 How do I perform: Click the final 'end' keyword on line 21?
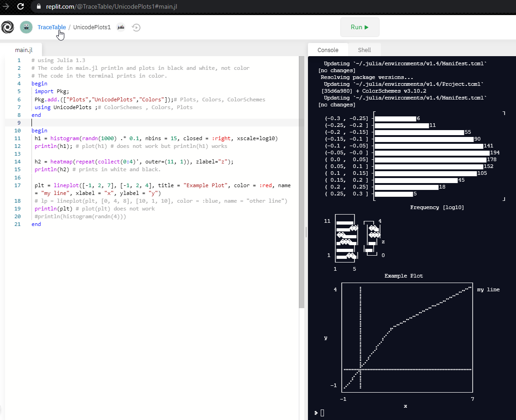coord(36,224)
